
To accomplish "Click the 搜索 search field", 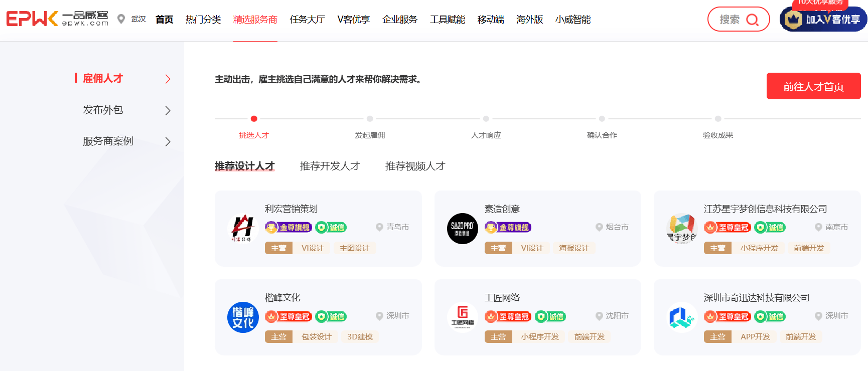I will 739,19.
